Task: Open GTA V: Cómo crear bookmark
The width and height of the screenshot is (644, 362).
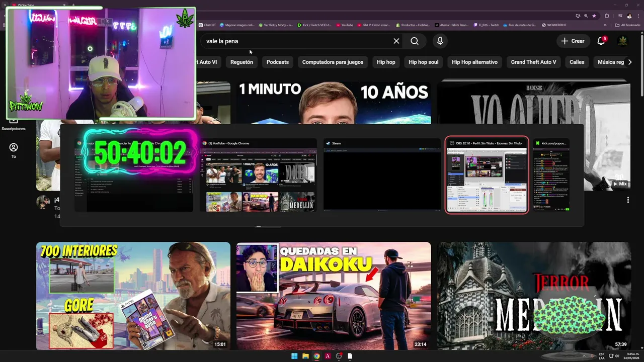Action: coord(373,25)
